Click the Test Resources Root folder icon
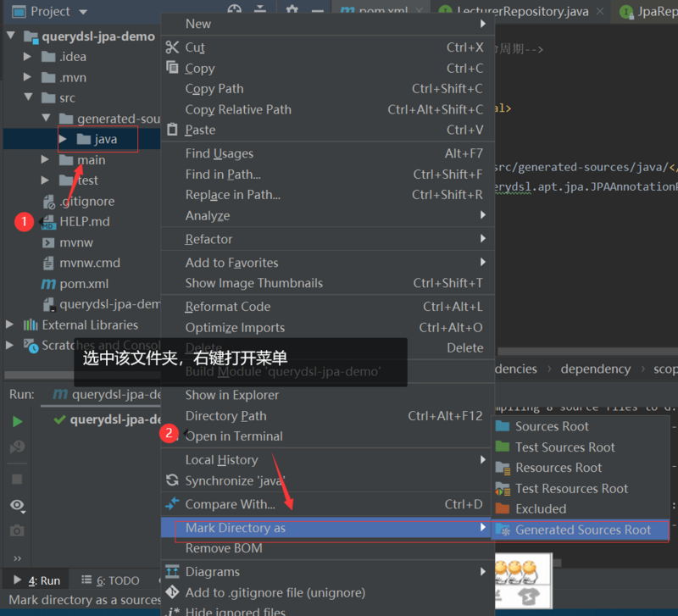Screen dimensions: 678x616 [x=503, y=488]
